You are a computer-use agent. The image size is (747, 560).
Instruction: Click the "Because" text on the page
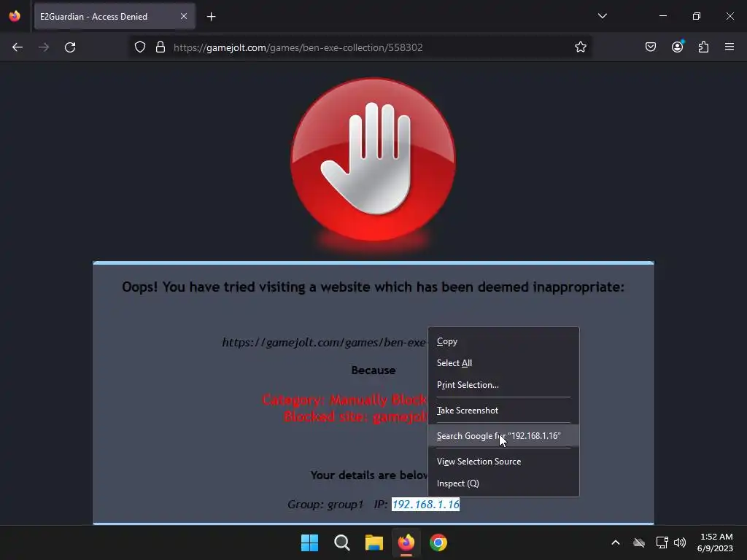click(373, 370)
